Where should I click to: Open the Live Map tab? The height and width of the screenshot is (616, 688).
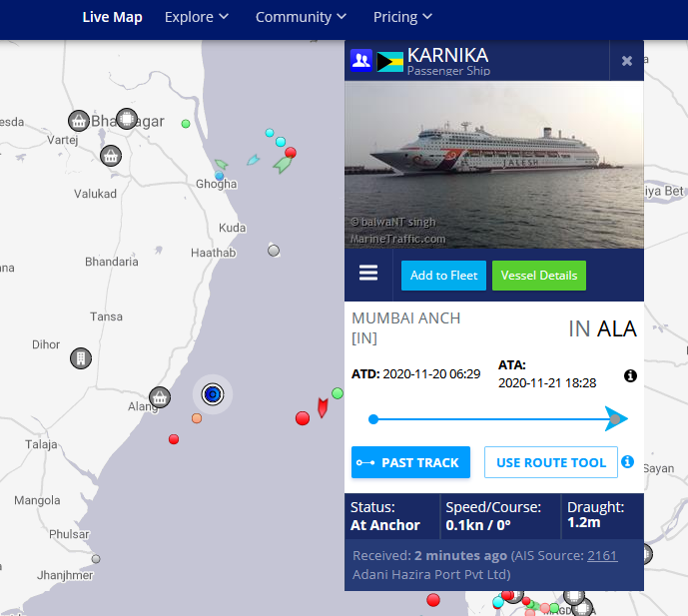coord(112,17)
